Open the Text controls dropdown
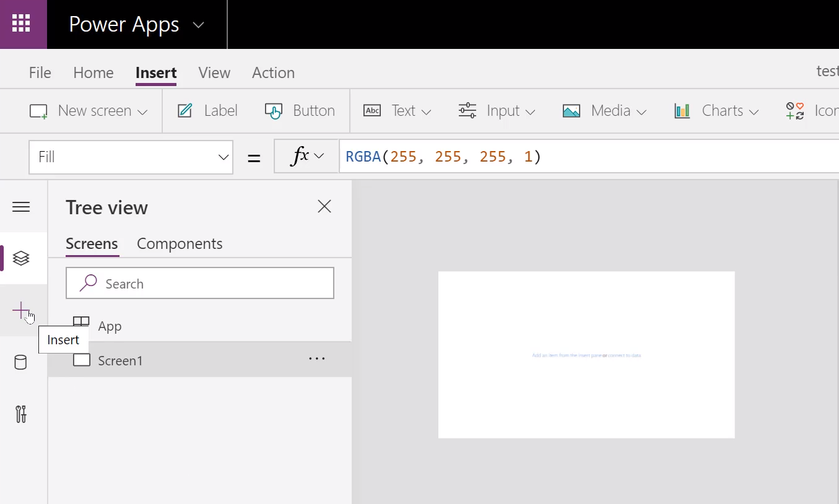The width and height of the screenshot is (839, 504). point(397,111)
